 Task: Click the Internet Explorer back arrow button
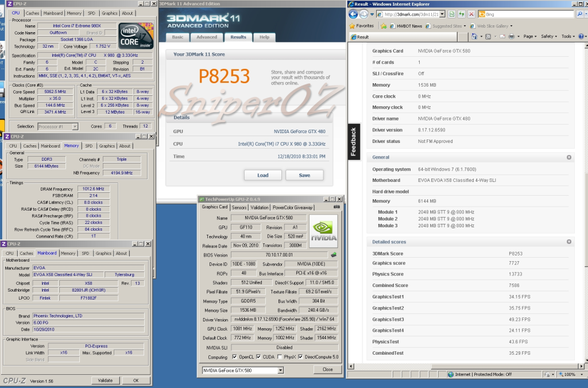pyautogui.click(x=354, y=14)
